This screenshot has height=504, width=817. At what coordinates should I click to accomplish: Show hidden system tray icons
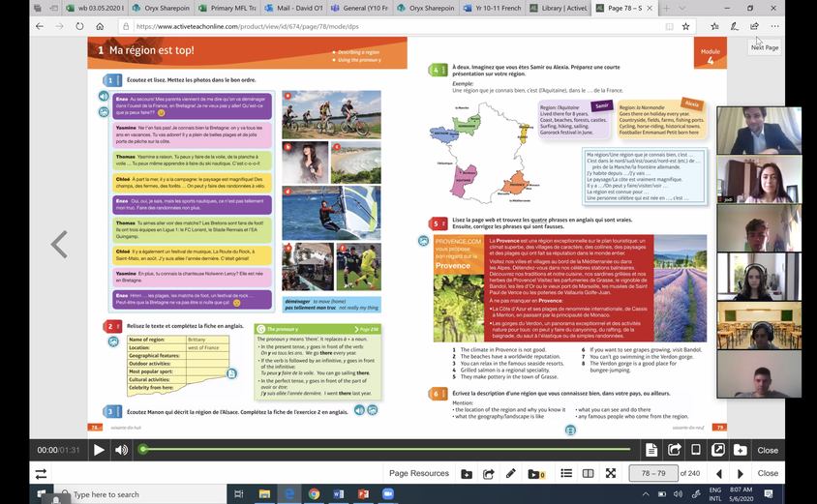click(x=646, y=494)
